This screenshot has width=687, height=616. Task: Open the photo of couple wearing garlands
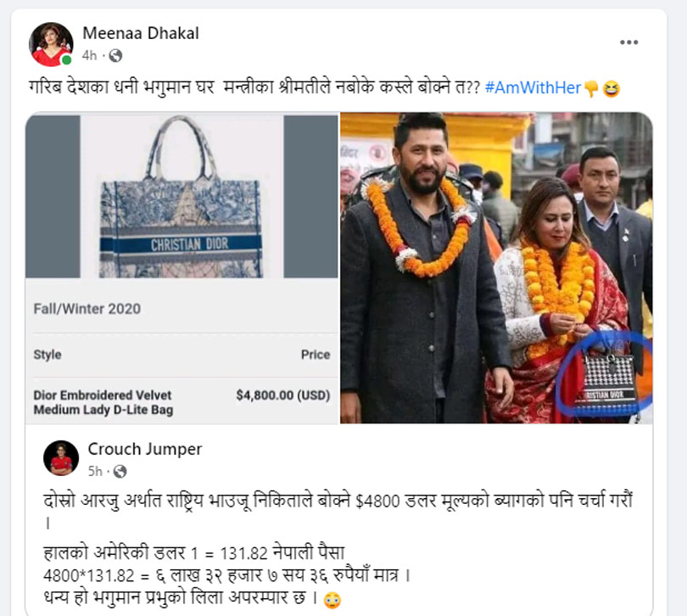click(496, 268)
